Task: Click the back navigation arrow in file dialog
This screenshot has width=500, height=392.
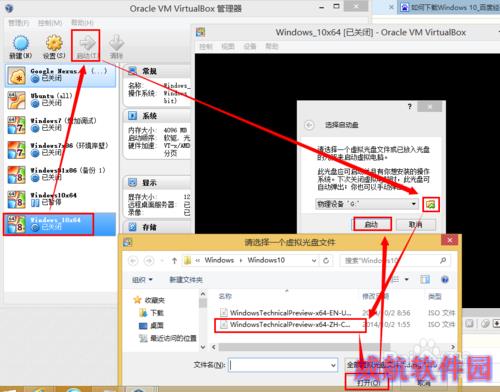Action: pyautogui.click(x=133, y=260)
